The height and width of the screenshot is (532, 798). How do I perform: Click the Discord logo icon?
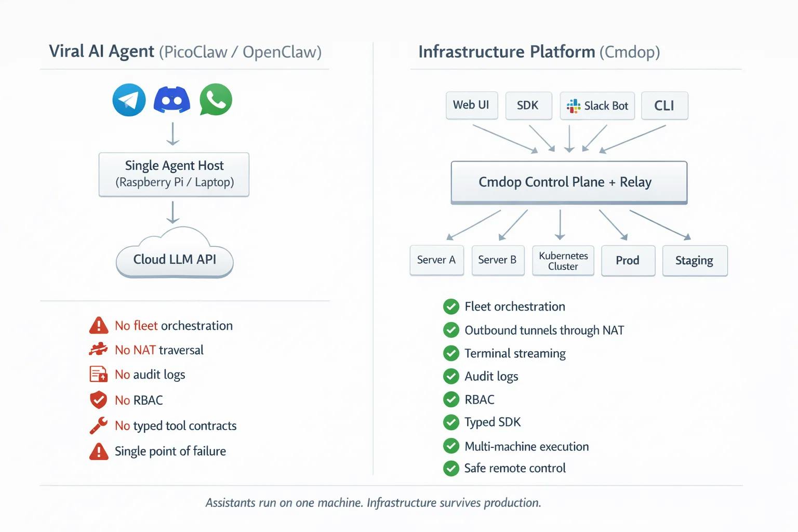(x=172, y=100)
